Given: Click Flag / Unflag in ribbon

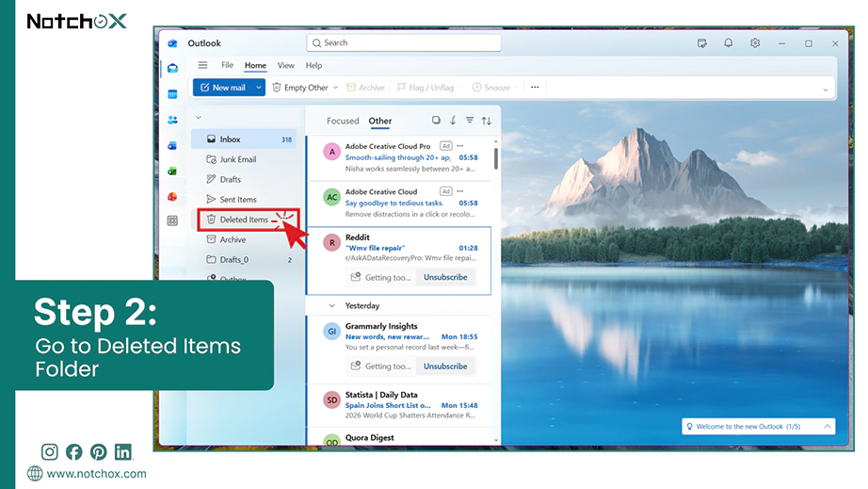Looking at the screenshot, I should pyautogui.click(x=426, y=88).
